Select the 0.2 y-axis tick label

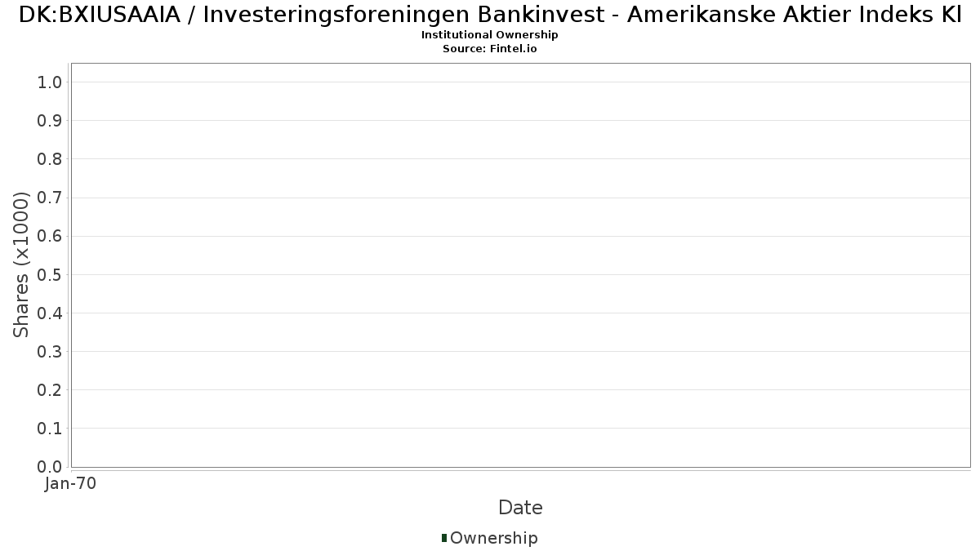tap(51, 390)
